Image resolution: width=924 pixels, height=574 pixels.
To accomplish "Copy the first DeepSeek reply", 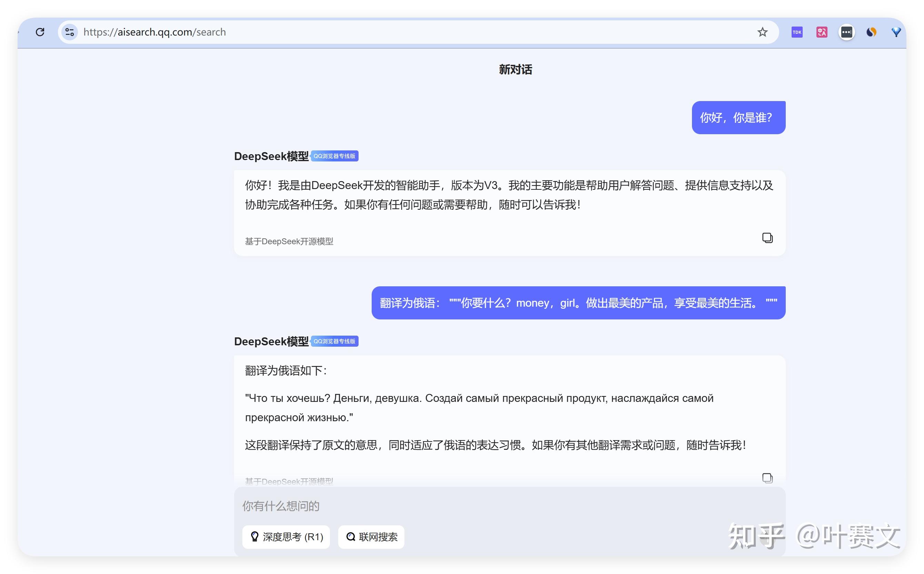I will click(767, 238).
